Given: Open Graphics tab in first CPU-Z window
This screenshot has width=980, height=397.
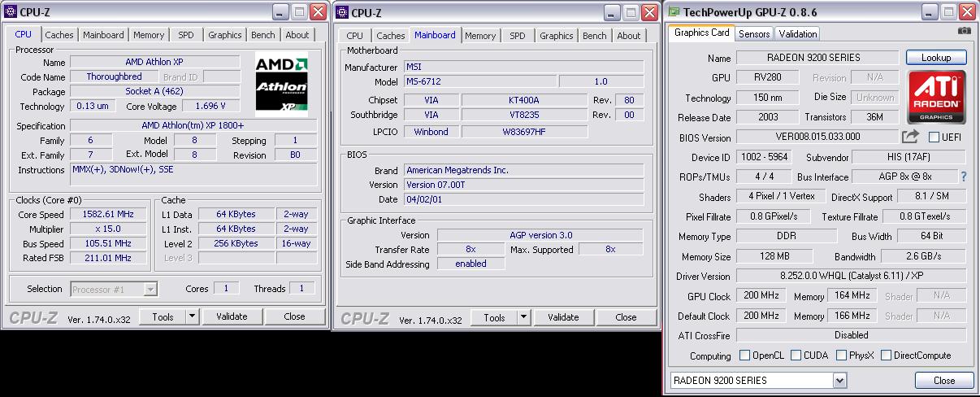Looking at the screenshot, I should click(224, 35).
